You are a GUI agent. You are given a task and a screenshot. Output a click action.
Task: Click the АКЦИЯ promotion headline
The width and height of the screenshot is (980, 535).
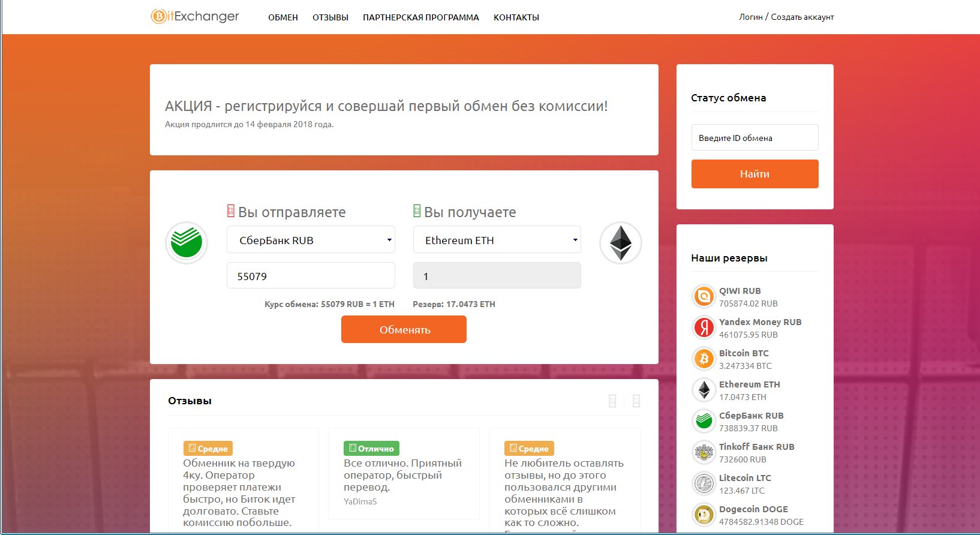click(386, 106)
